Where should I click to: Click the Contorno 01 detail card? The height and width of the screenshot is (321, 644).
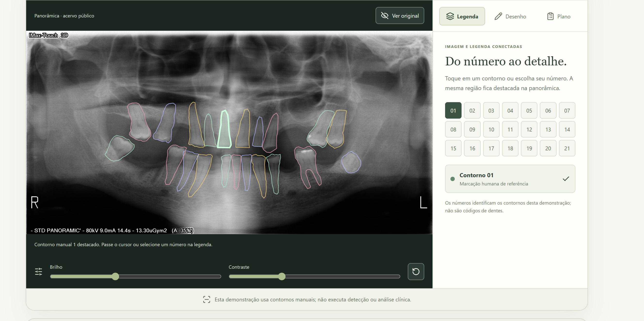tap(510, 179)
